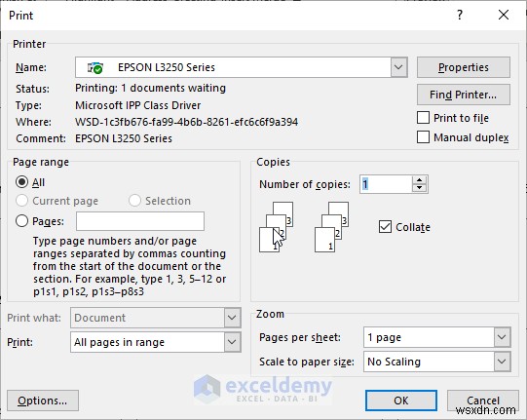Cancel the Print dialog
Viewport: 527px width, 420px height.
point(482,401)
